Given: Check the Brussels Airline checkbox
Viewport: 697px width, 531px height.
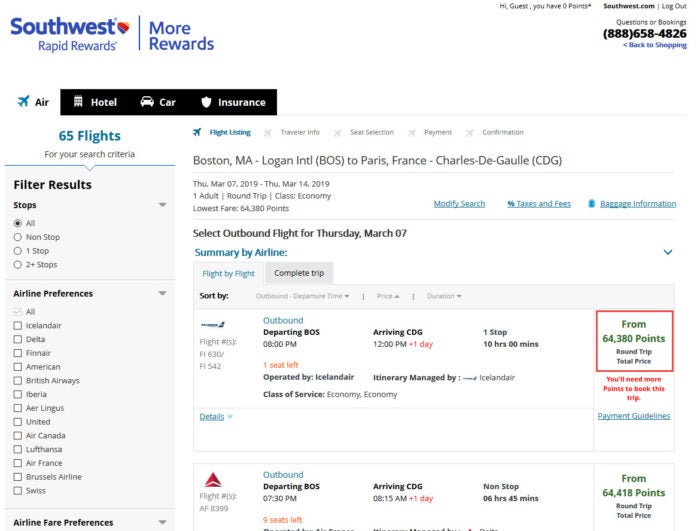Looking at the screenshot, I should 18,477.
